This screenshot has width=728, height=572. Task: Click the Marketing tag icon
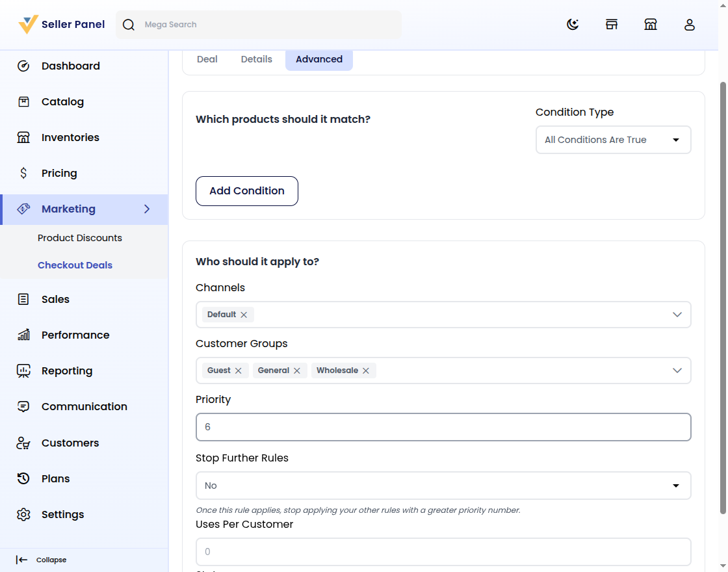click(23, 209)
